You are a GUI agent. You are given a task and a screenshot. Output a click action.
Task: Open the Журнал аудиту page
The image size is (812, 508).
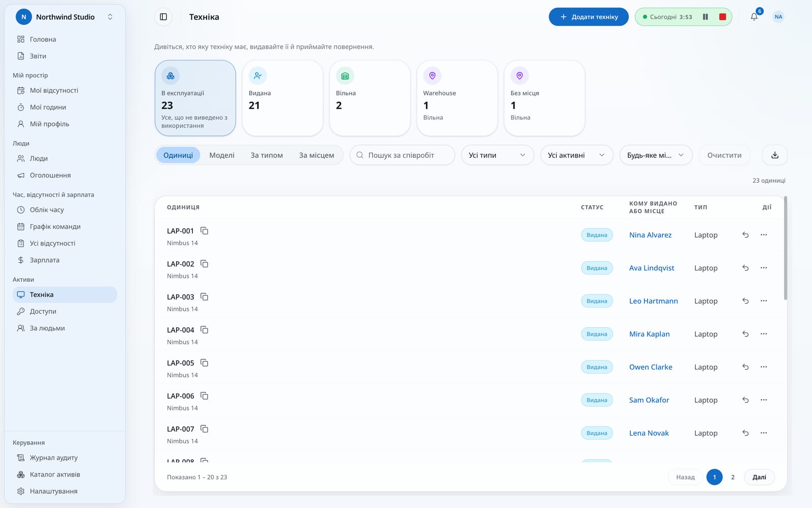pyautogui.click(x=65, y=458)
